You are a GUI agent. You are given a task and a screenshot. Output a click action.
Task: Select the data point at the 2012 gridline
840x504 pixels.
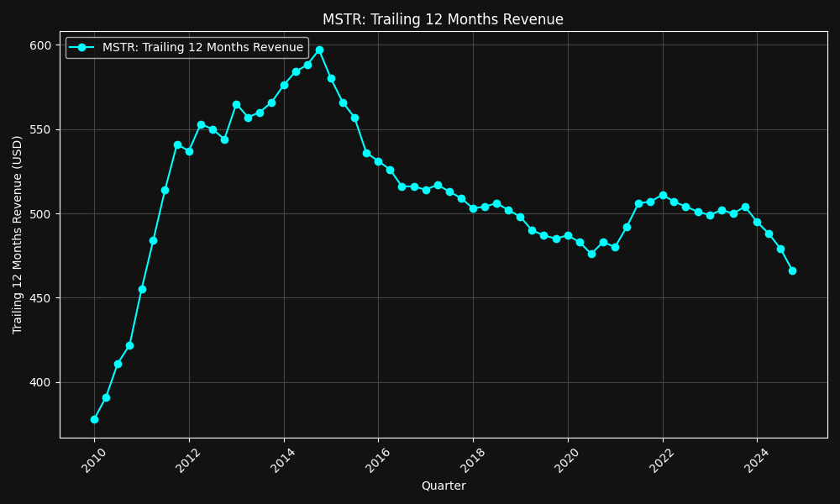click(189, 151)
